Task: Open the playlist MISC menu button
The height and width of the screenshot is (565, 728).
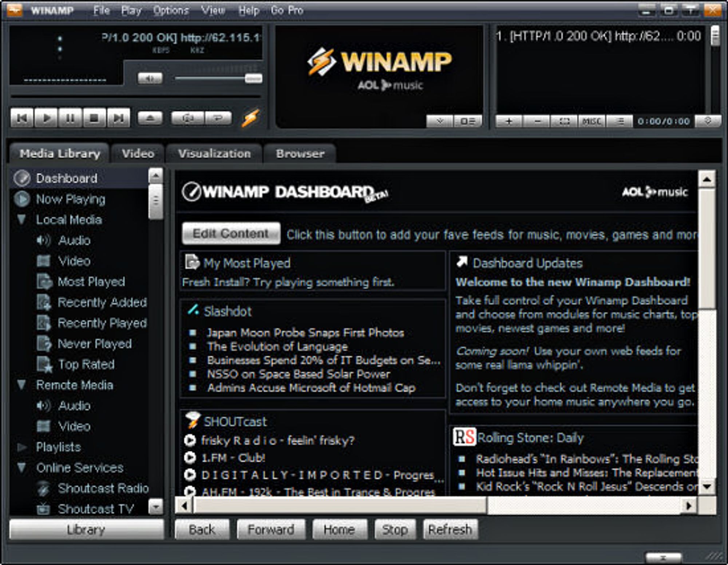Action: 592,122
